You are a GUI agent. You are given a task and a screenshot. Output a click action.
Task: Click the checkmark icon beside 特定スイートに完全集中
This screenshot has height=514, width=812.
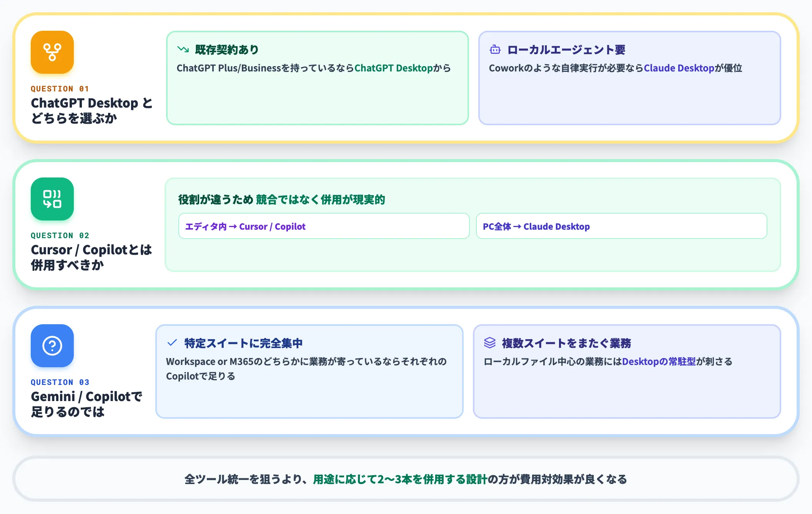coord(172,343)
